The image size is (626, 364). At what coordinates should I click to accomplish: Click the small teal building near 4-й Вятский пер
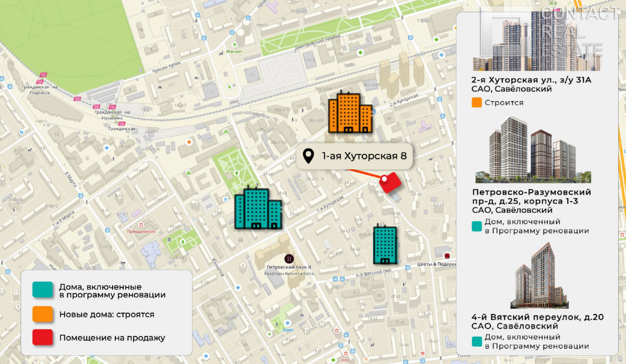click(384, 245)
